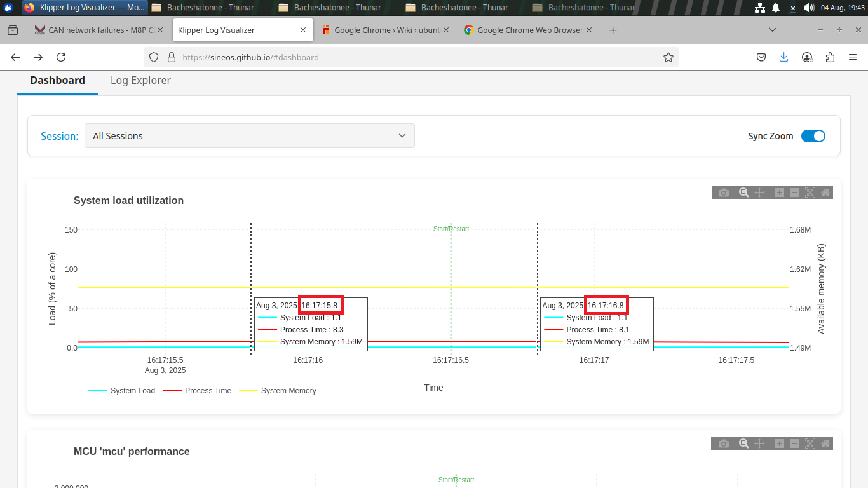Click the 16:17:16 time axis label
868x488 pixels.
coord(308,360)
